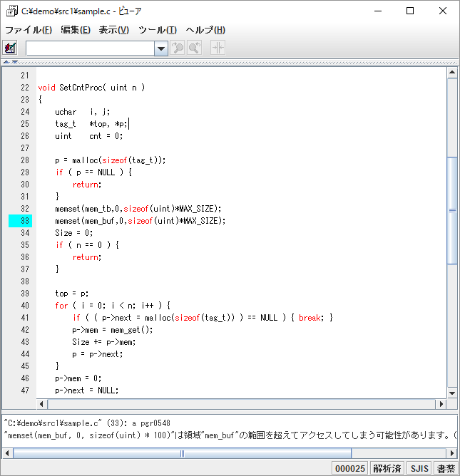Click message pane scroll right arrow
Image resolution: width=460 pixels, height=476 pixels.
452,453
